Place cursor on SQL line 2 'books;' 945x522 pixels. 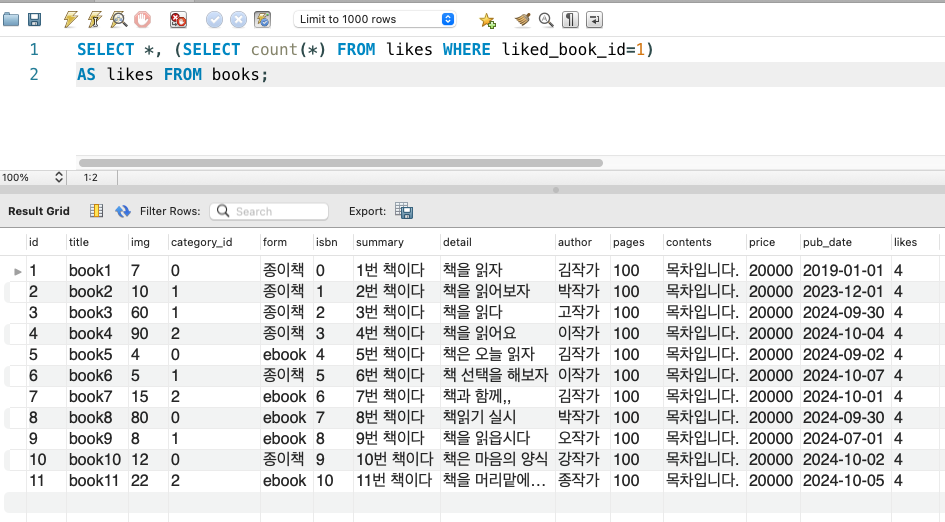pyautogui.click(x=239, y=74)
